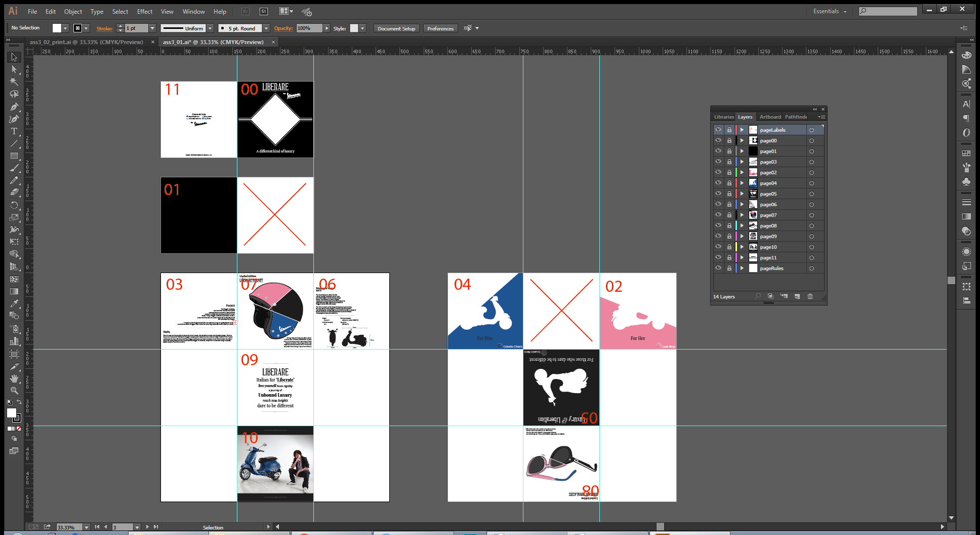Select the Selection tool (black arrow)
The image size is (980, 535).
click(x=14, y=57)
